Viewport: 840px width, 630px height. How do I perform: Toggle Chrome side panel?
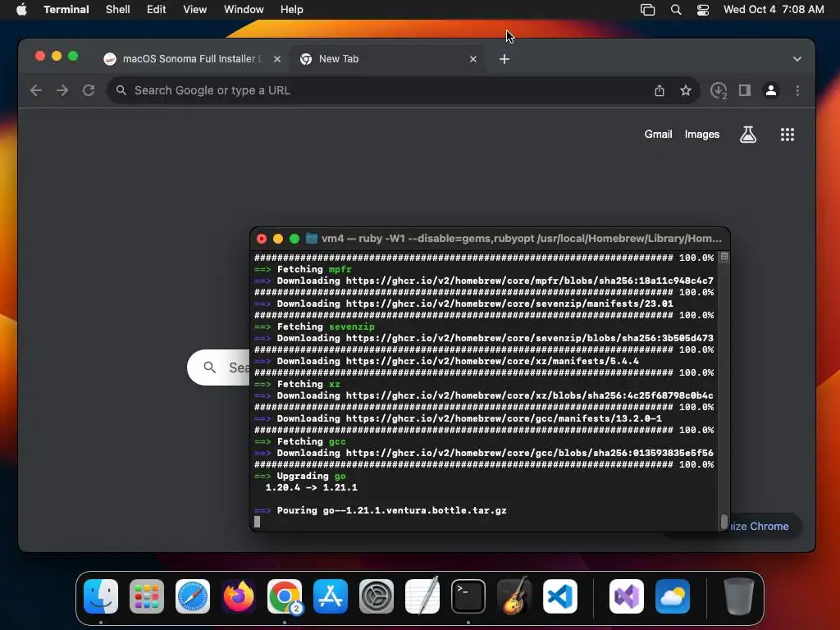(x=745, y=90)
